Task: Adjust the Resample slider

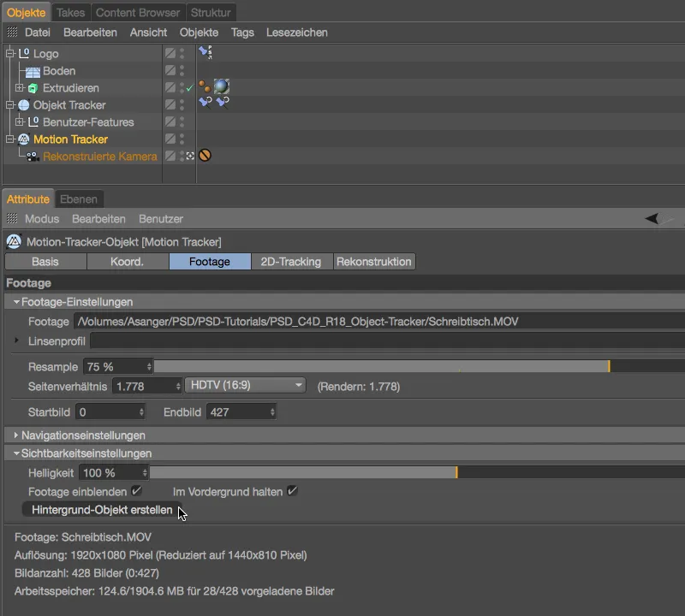Action: click(x=420, y=366)
